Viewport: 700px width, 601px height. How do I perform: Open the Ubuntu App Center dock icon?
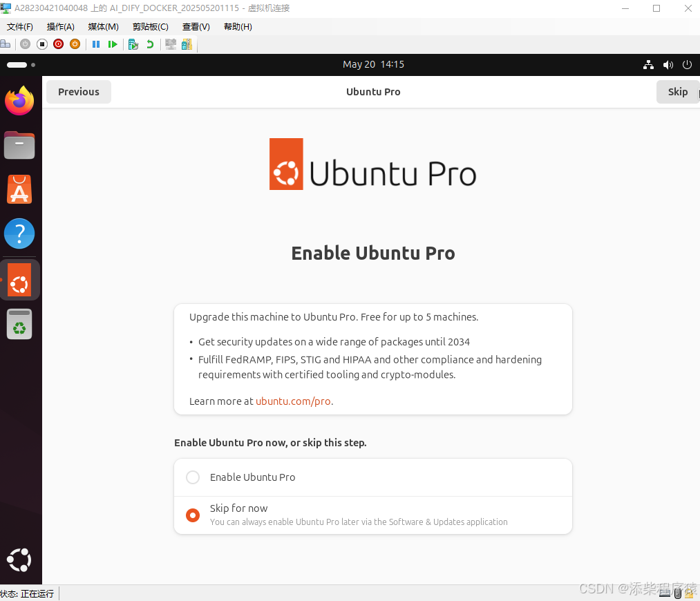point(19,189)
